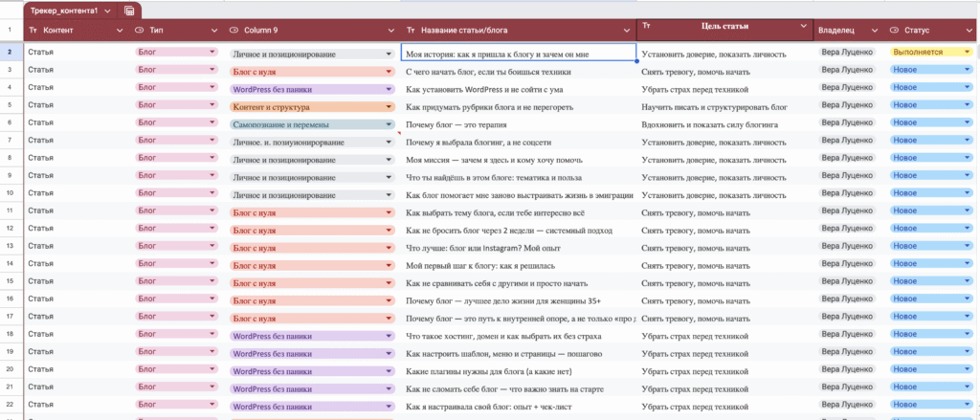980x420 pixels.
Task: Click the text type icon in Цель статьи header
Action: click(x=647, y=26)
